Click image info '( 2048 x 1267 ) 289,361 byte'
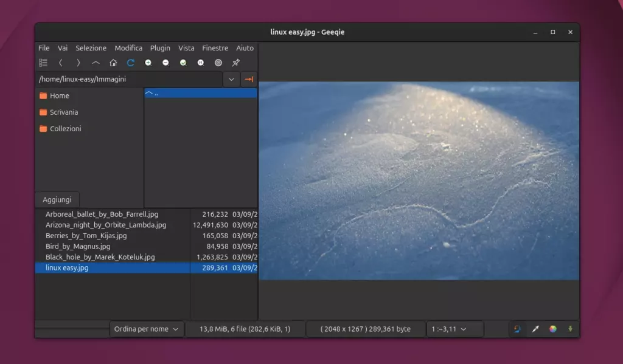 tap(366, 329)
